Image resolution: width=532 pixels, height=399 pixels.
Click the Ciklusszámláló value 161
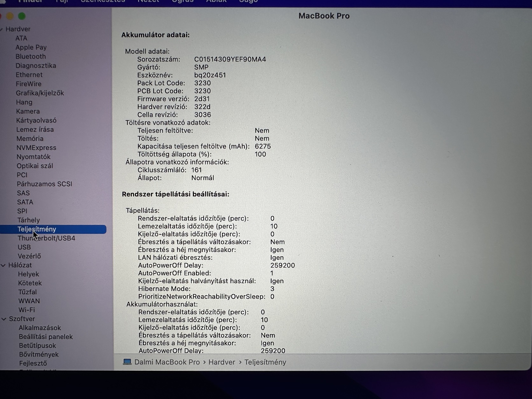point(197,170)
